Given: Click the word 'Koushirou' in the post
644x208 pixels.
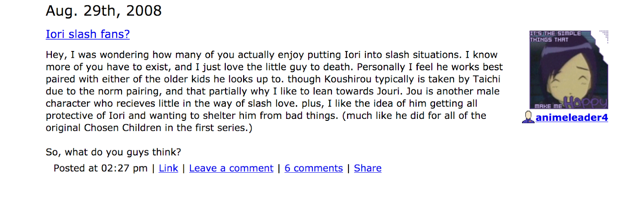Looking at the screenshot, I should (x=348, y=79).
